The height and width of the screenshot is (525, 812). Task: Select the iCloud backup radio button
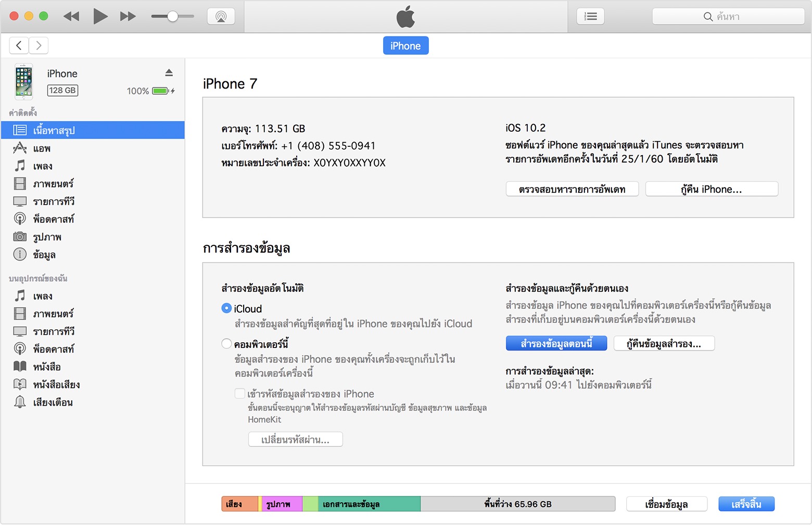tap(226, 308)
